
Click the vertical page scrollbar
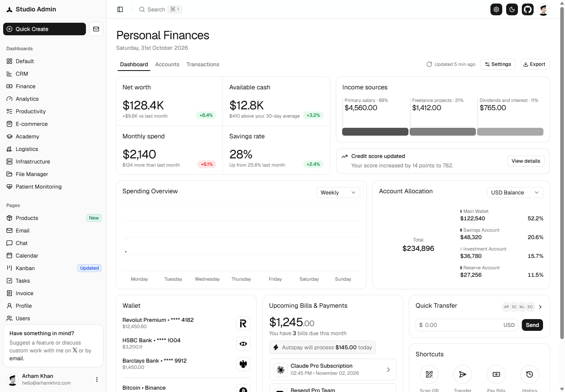pyautogui.click(x=562, y=172)
